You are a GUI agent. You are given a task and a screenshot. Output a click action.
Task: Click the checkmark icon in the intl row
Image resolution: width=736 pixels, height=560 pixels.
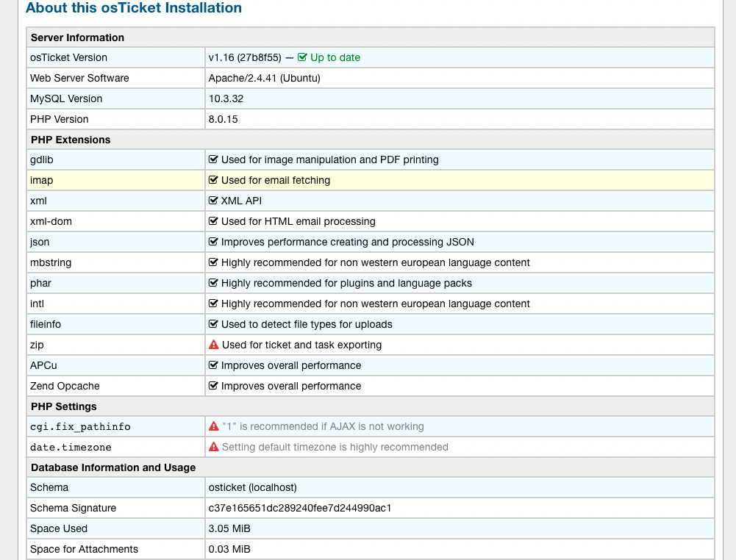click(x=213, y=304)
